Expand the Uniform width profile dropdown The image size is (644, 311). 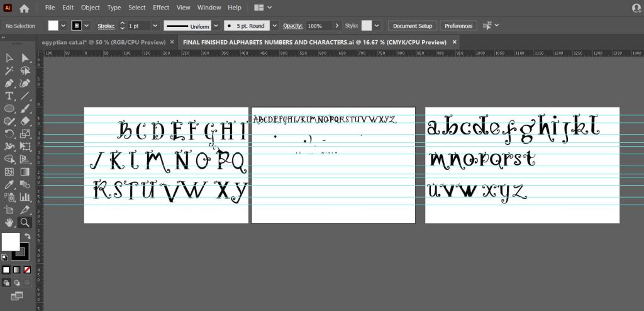click(x=216, y=26)
